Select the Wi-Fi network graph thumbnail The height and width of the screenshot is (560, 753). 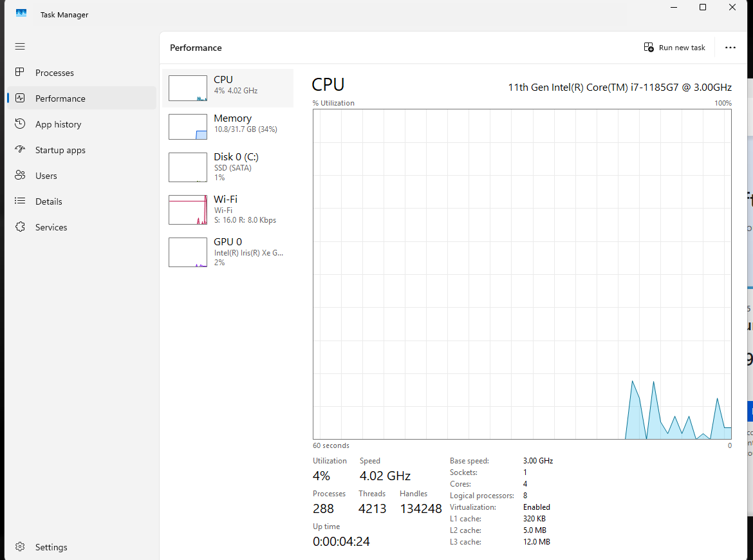188,210
